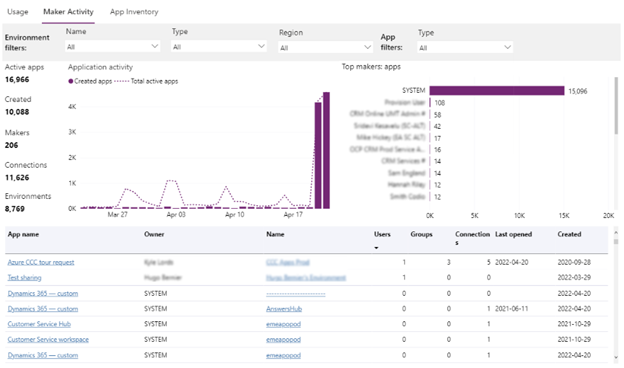Open the Azure CCC tour request app link
The image size is (624, 368).
tap(41, 262)
